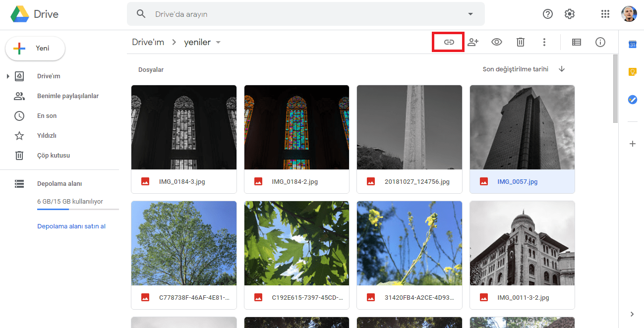Image resolution: width=644 pixels, height=328 pixels.
Task: Select the 20181027_124756.jpg obelisk thumbnail
Action: pos(410,127)
